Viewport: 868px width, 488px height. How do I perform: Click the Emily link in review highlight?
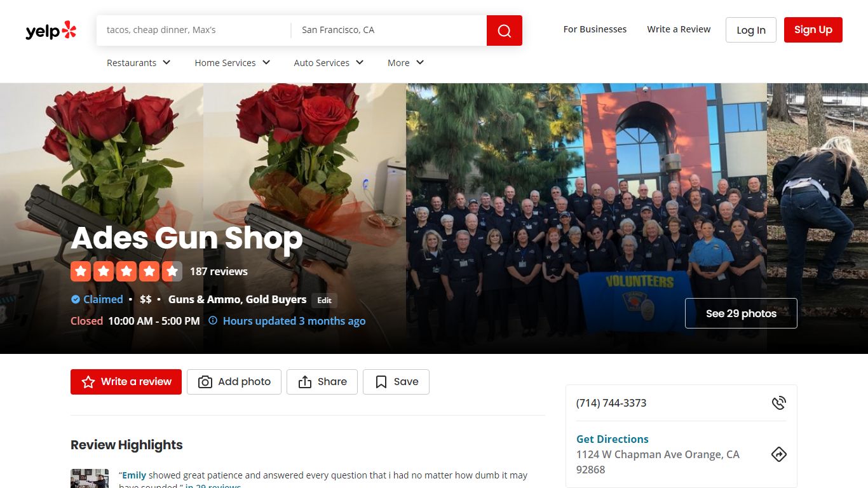(x=134, y=475)
